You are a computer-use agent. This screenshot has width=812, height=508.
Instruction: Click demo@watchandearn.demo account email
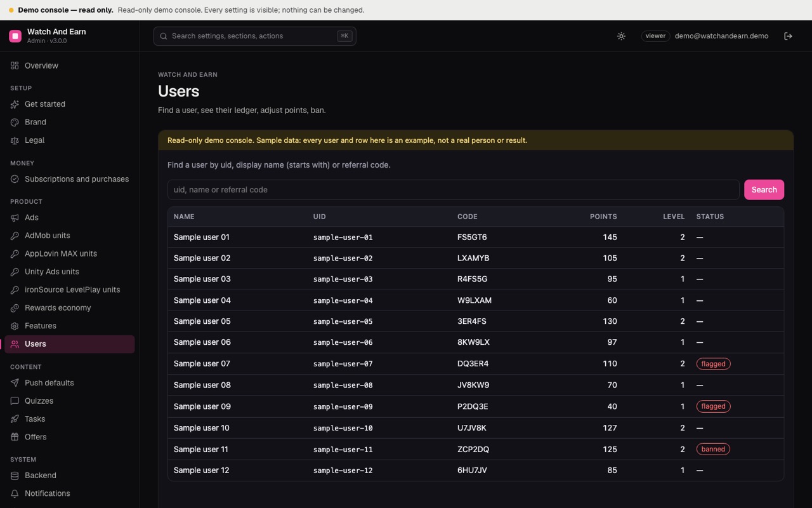click(x=721, y=36)
